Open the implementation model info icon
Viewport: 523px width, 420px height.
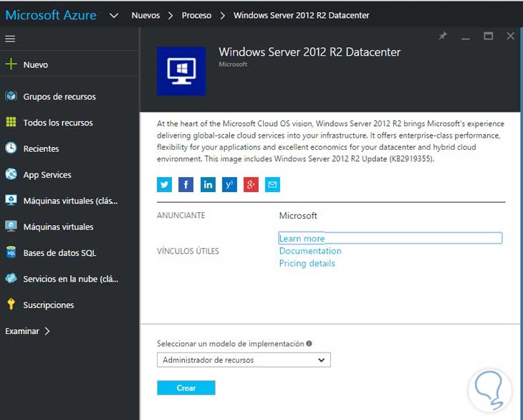[x=309, y=344]
